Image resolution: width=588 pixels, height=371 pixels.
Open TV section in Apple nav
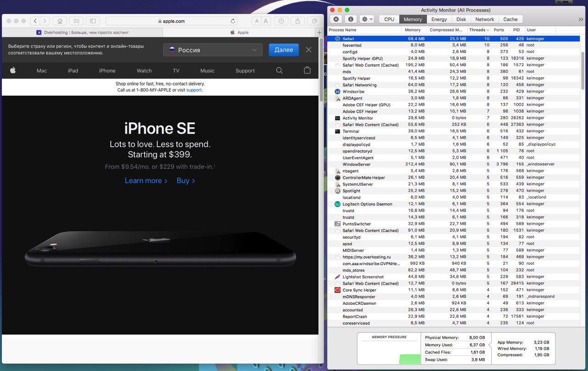[176, 71]
